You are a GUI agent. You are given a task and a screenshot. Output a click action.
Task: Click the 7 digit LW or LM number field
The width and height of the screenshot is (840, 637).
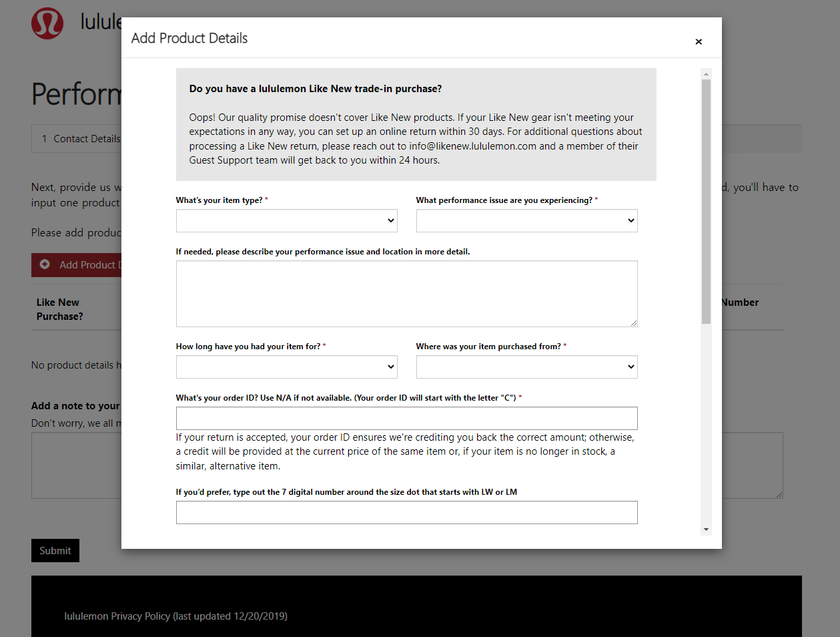point(407,512)
